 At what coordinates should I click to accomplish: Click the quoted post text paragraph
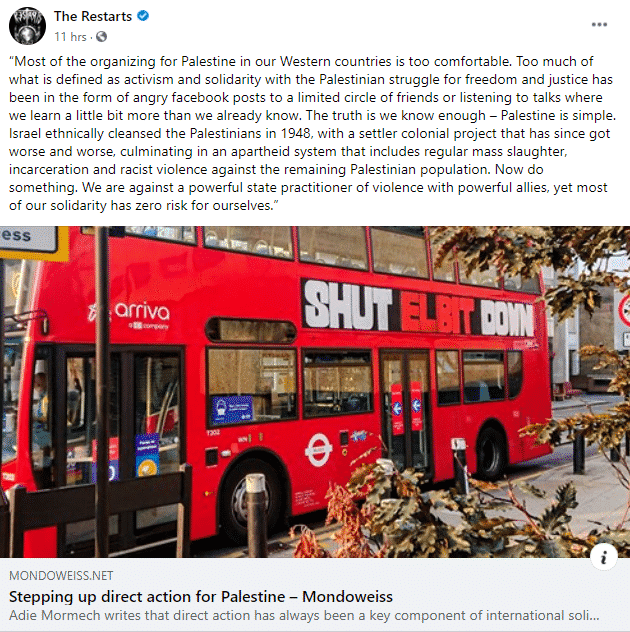point(313,133)
